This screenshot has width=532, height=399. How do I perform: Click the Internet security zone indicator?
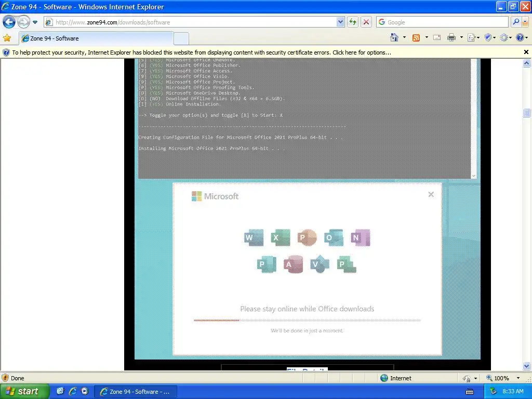[x=395, y=378]
